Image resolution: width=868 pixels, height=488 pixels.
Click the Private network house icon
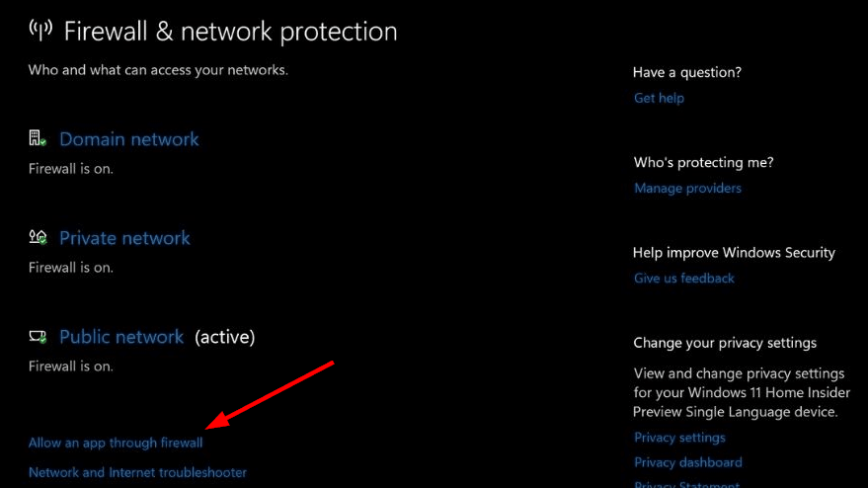coord(38,238)
